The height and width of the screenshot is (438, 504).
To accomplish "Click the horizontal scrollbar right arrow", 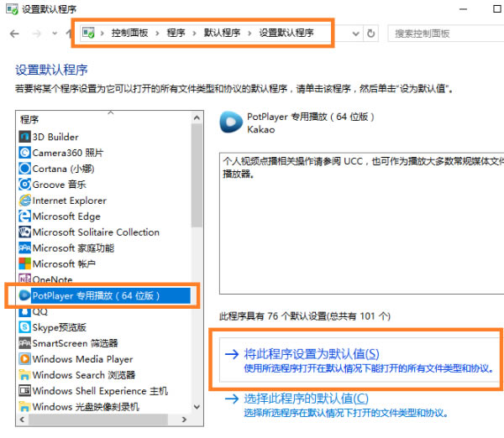I will pyautogui.click(x=184, y=420).
